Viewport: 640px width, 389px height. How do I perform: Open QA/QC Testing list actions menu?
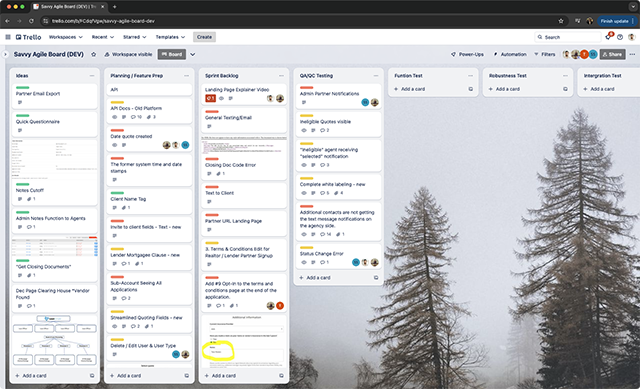click(x=376, y=76)
